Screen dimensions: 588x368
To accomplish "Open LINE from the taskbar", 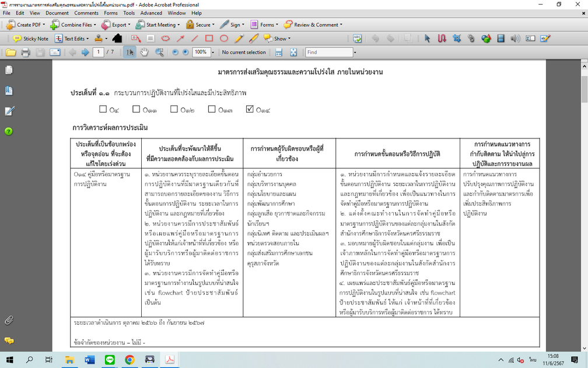I will click(110, 360).
